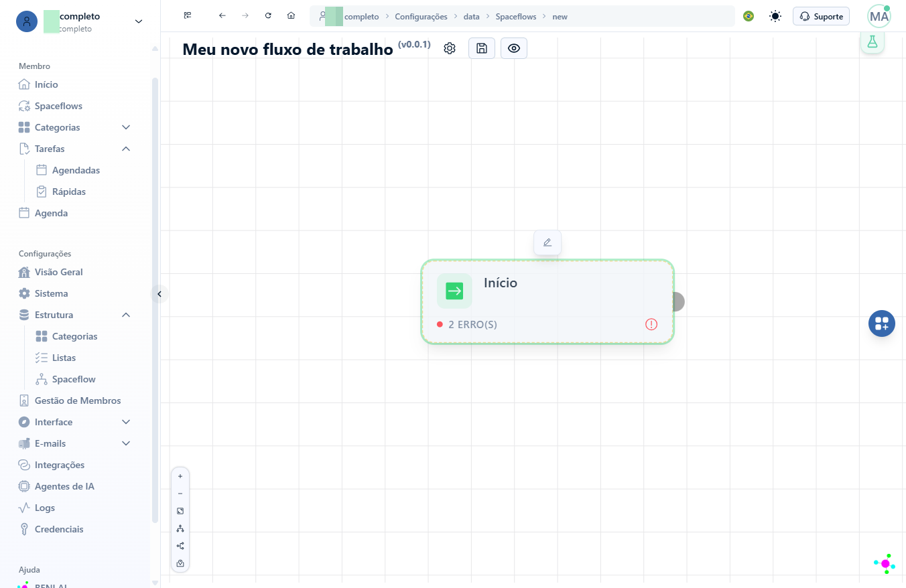The width and height of the screenshot is (906, 588).
Task: Zoom in on the canvas
Action: 180,476
